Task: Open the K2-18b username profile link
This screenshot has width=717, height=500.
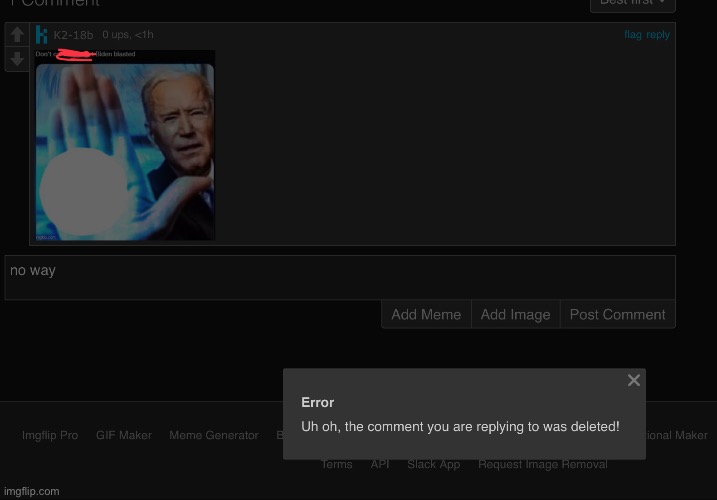Action: (x=73, y=35)
